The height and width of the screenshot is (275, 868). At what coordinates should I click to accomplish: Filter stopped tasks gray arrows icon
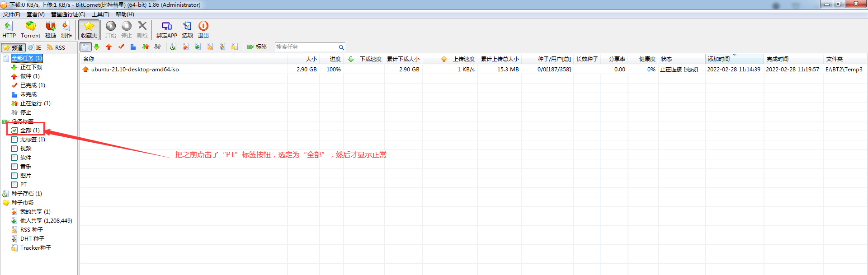tap(157, 47)
